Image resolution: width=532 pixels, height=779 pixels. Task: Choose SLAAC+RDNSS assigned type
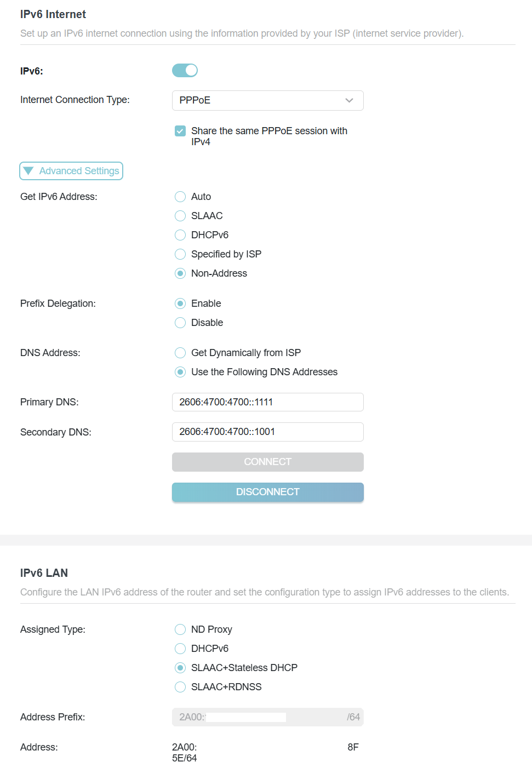pyautogui.click(x=180, y=687)
